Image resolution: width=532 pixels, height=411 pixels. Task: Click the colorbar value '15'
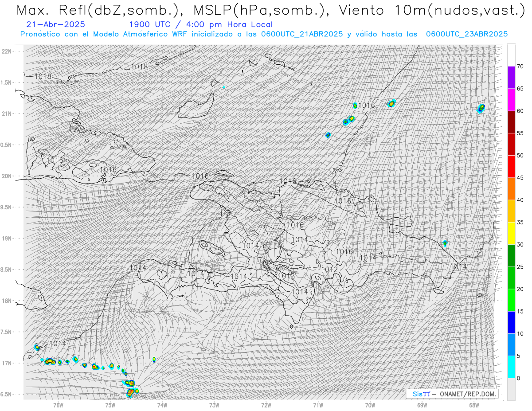(x=520, y=311)
